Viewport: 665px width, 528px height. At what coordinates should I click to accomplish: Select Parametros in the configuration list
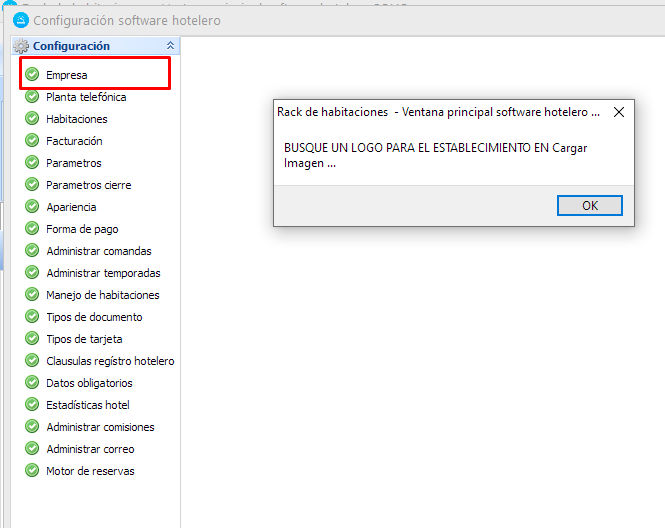(x=73, y=163)
